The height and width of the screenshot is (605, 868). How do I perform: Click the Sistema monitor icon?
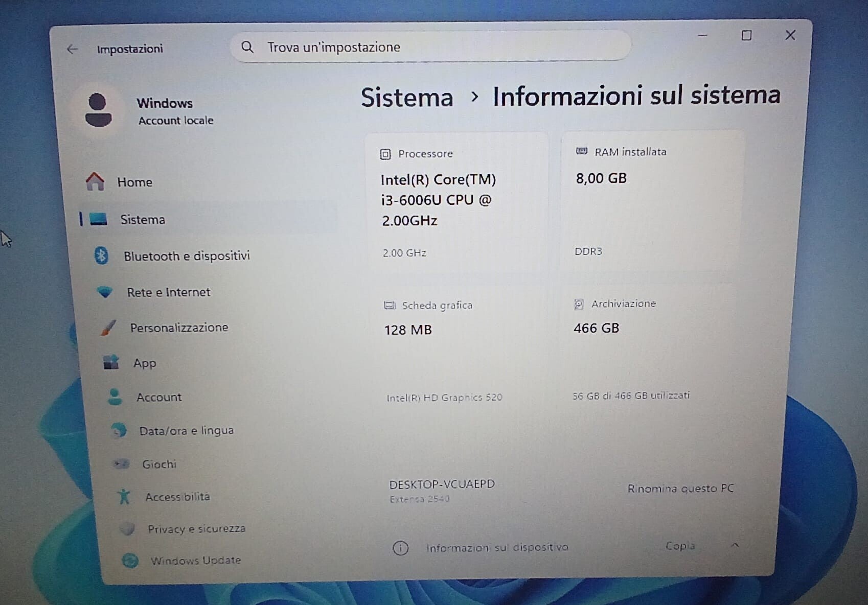98,219
